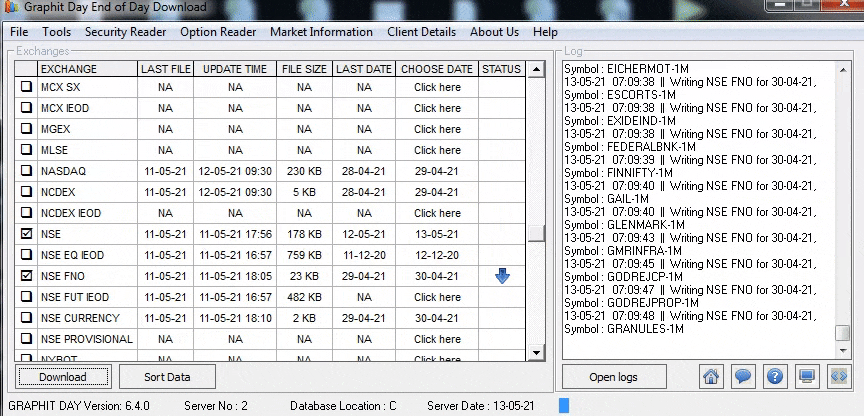864x416 pixels.
Task: Click the Graphit Day title bar app icon
Action: click(x=9, y=7)
